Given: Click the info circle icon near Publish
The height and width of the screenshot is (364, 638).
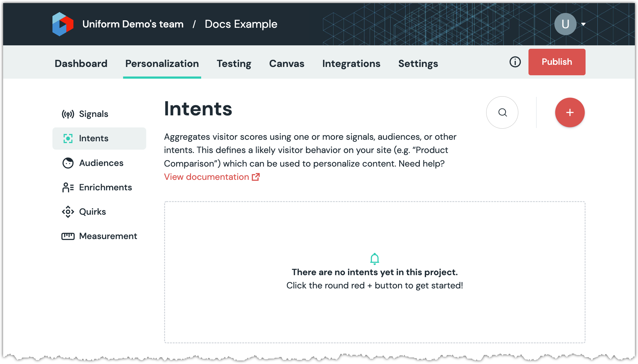Looking at the screenshot, I should (x=515, y=62).
